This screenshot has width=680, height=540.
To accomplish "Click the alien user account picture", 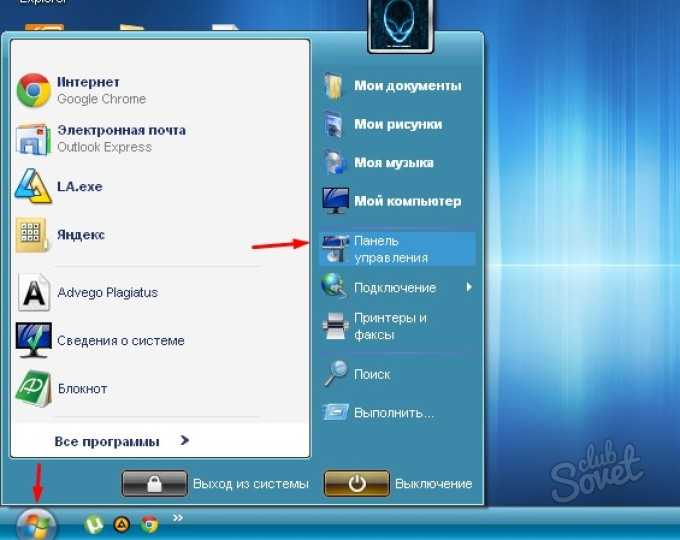I will click(x=400, y=24).
